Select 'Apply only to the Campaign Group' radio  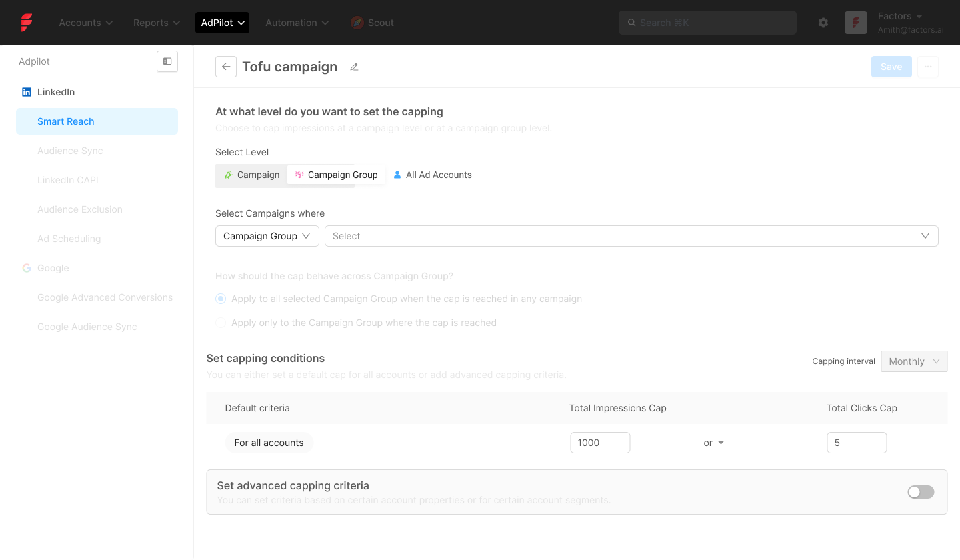pyautogui.click(x=221, y=323)
